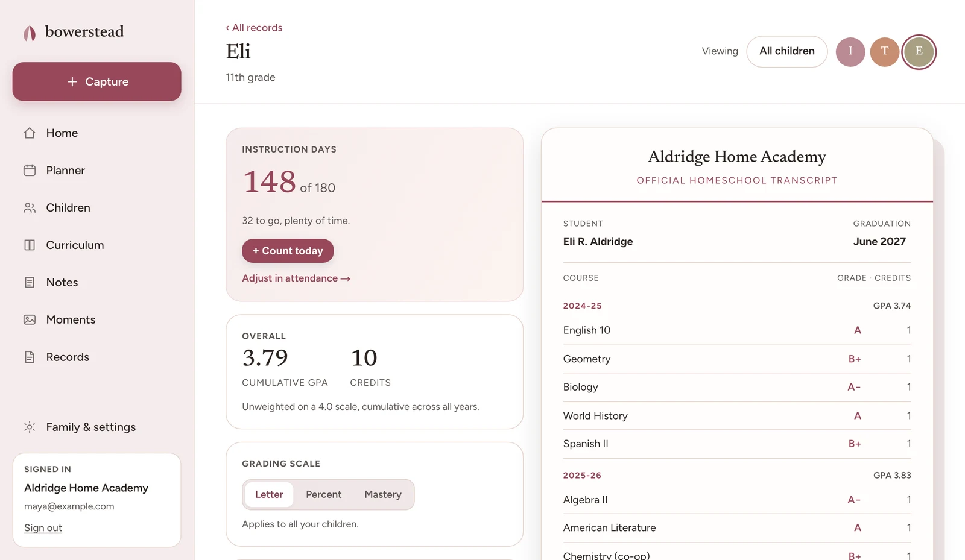The image size is (965, 560).
Task: Choose the Letter grading scale
Action: tap(269, 494)
